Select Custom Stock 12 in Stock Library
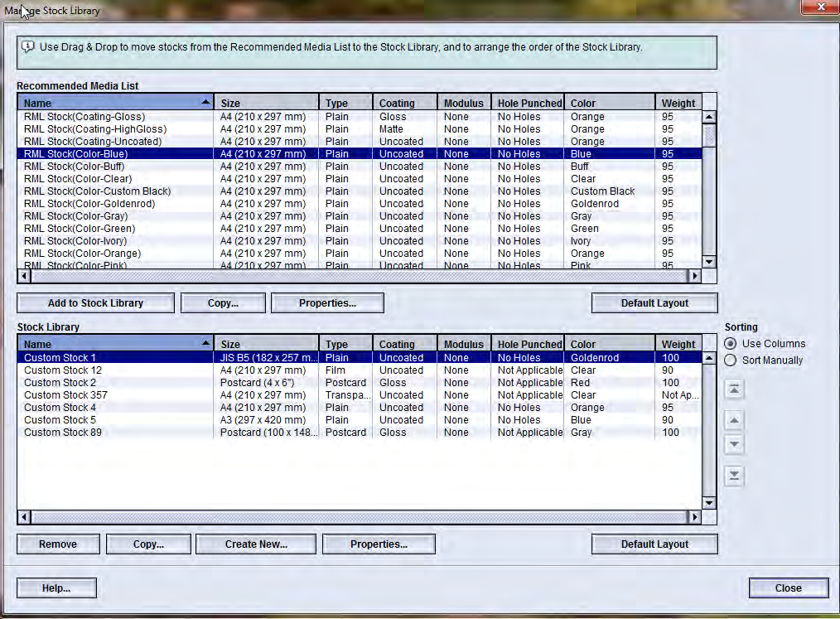 click(x=360, y=370)
